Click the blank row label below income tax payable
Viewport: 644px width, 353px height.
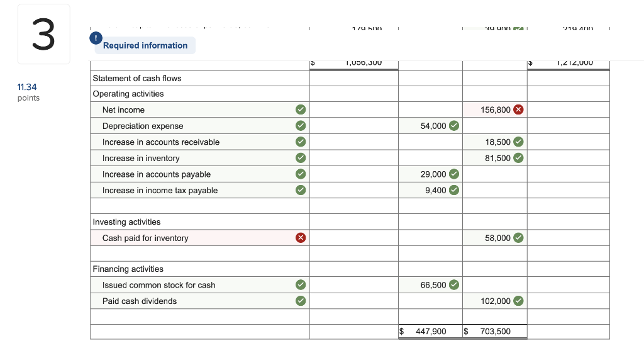click(x=199, y=206)
